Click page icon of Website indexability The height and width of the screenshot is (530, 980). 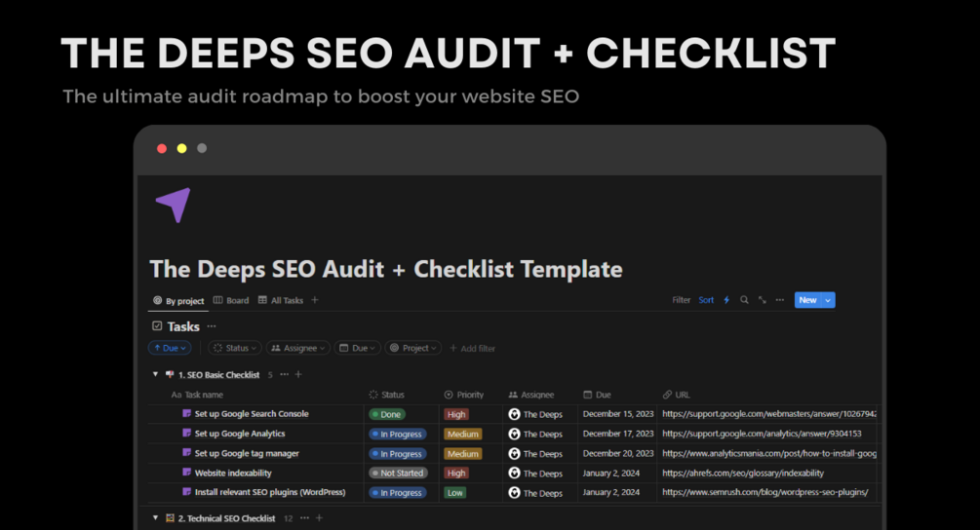[x=186, y=473]
